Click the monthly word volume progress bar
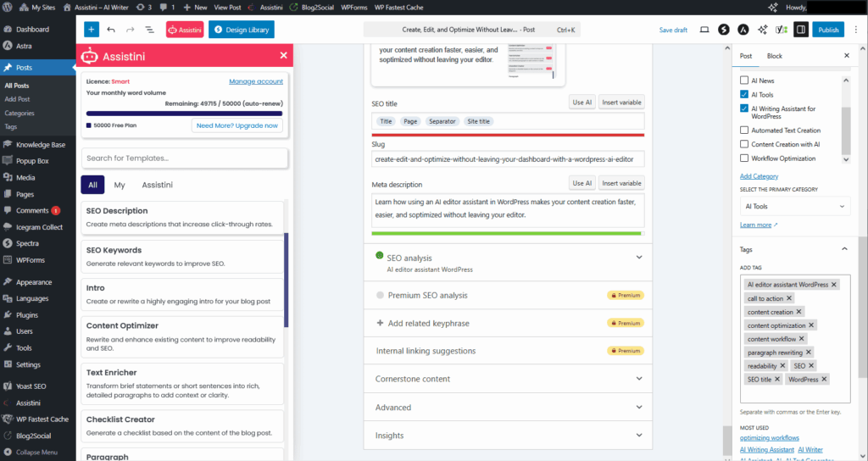868x461 pixels. tap(184, 114)
